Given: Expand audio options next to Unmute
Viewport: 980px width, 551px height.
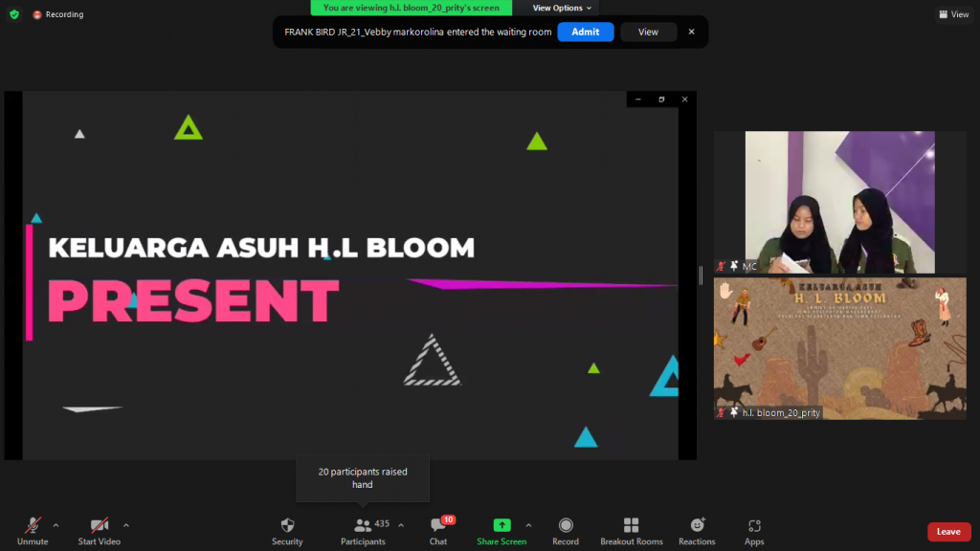Looking at the screenshot, I should click(56, 524).
